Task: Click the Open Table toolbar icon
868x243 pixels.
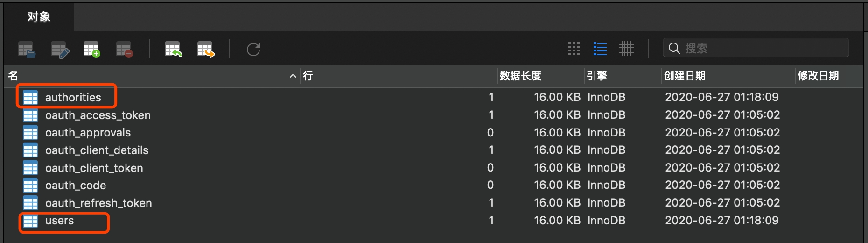Action: tap(27, 49)
